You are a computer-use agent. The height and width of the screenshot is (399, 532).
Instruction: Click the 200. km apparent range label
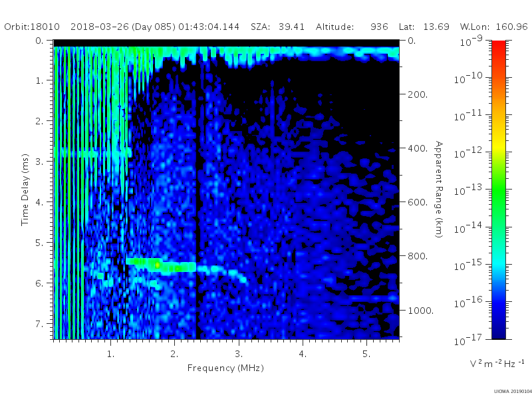point(418,94)
